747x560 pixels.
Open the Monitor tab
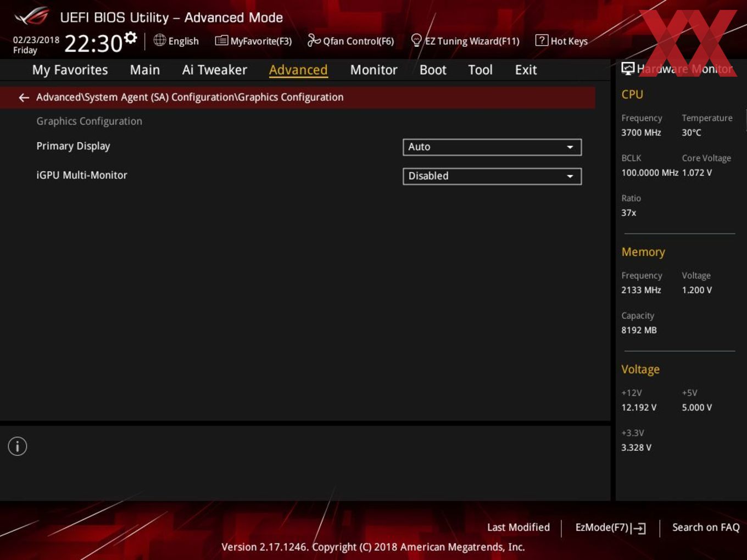click(x=374, y=70)
